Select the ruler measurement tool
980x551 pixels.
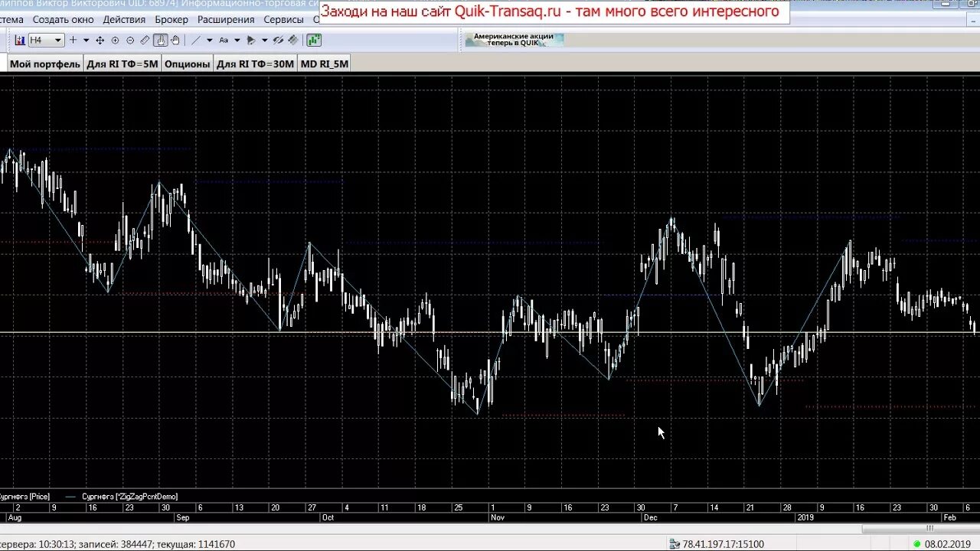pos(145,40)
